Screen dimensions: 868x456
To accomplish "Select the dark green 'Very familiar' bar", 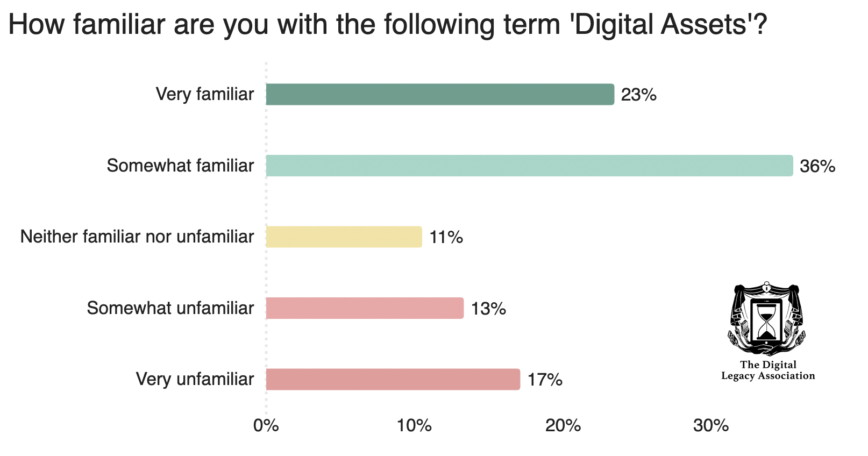I will click(440, 95).
